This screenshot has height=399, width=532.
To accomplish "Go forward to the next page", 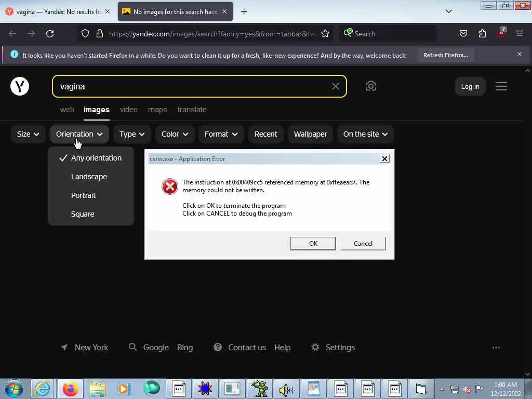I will point(31,34).
